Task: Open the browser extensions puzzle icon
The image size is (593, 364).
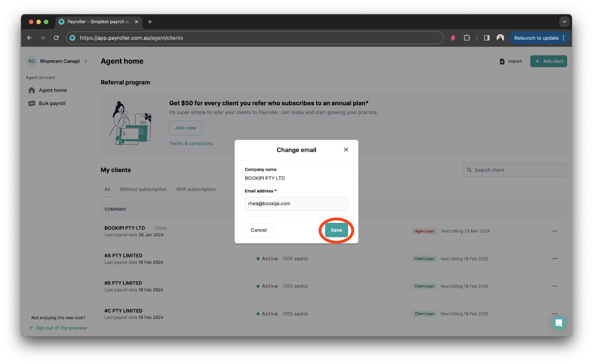Action: [x=467, y=38]
